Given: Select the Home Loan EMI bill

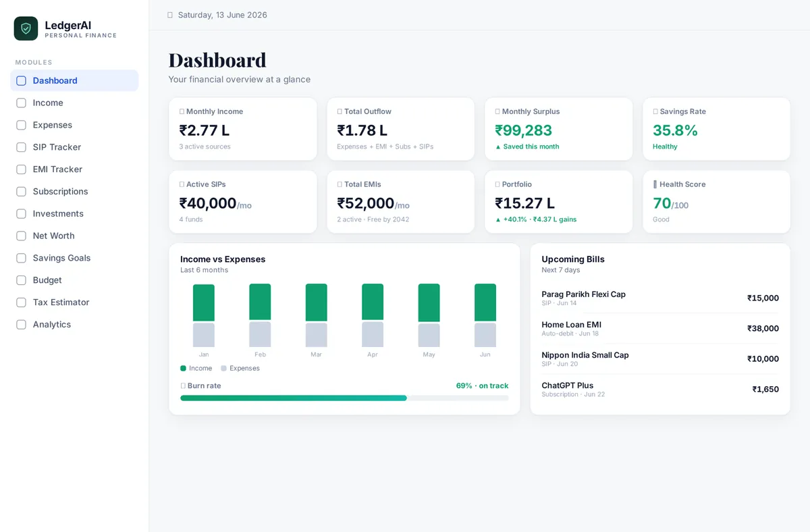Looking at the screenshot, I should click(x=660, y=328).
